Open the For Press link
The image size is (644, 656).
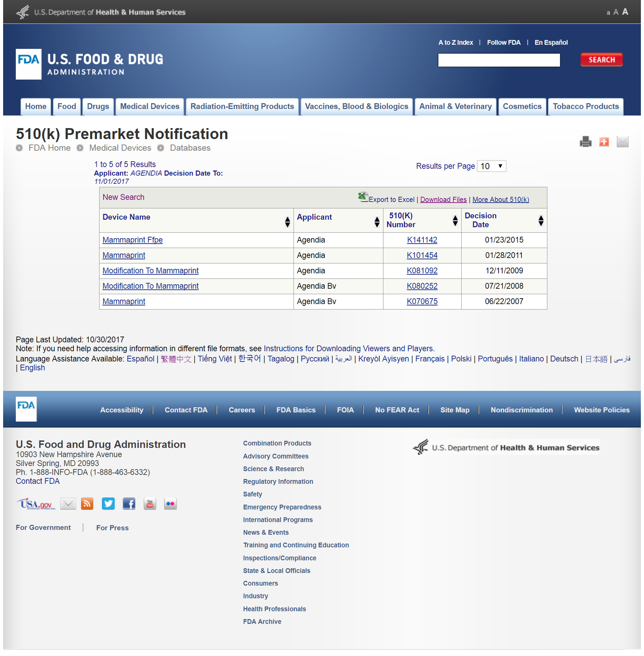tap(112, 528)
